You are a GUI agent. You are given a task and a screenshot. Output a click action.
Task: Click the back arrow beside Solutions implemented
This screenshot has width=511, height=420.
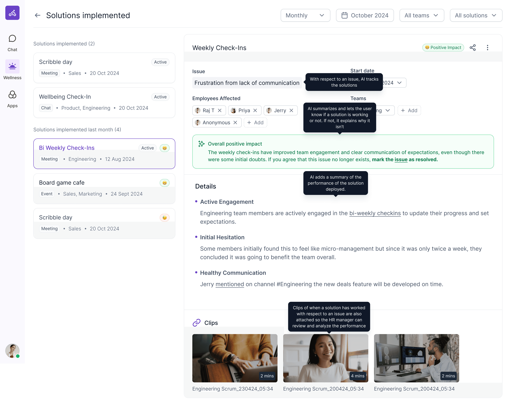(37, 15)
